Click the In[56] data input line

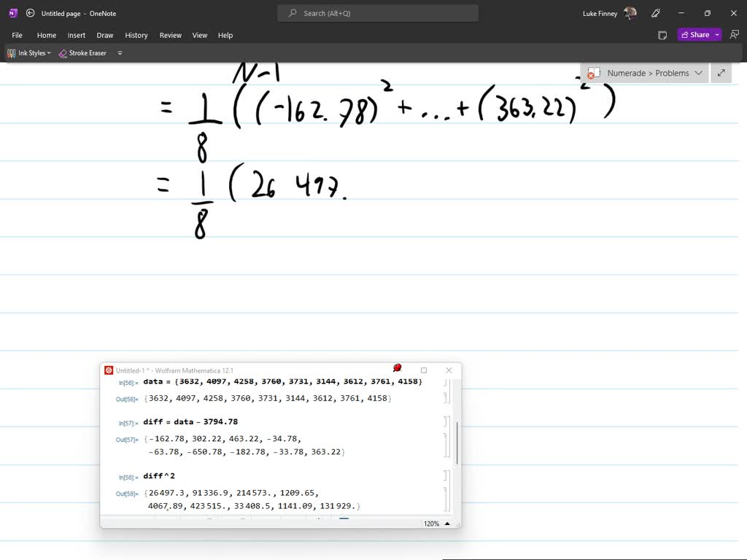282,381
